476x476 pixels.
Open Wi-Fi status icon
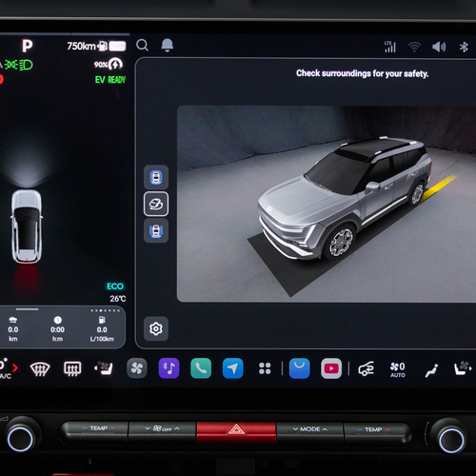[414, 47]
